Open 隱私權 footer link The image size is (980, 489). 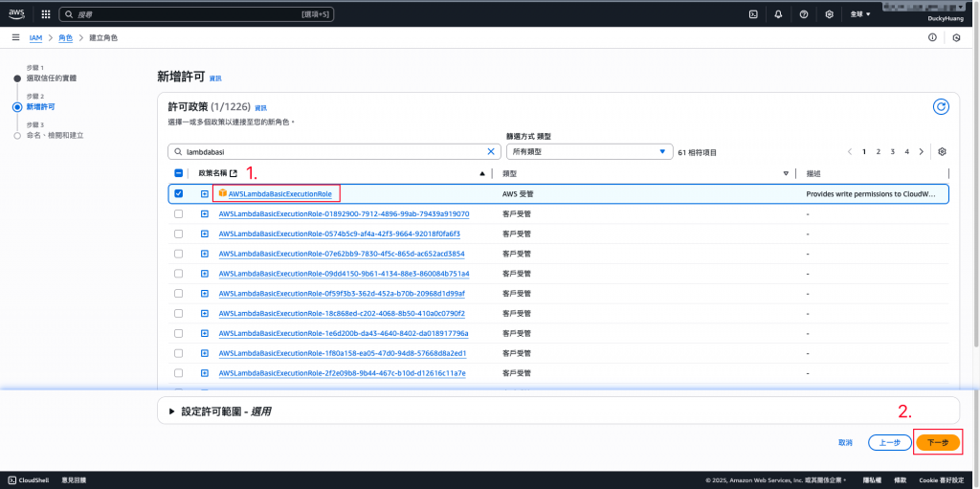(x=872, y=480)
